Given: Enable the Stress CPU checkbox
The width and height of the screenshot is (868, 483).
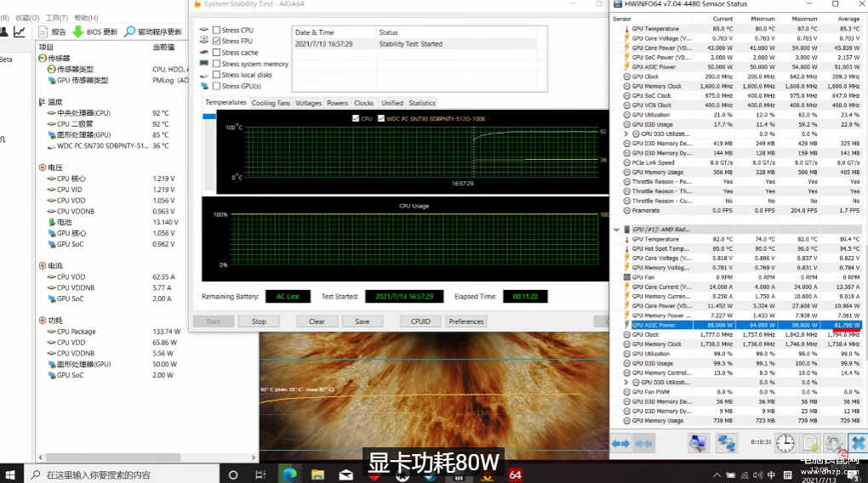Looking at the screenshot, I should (x=216, y=30).
